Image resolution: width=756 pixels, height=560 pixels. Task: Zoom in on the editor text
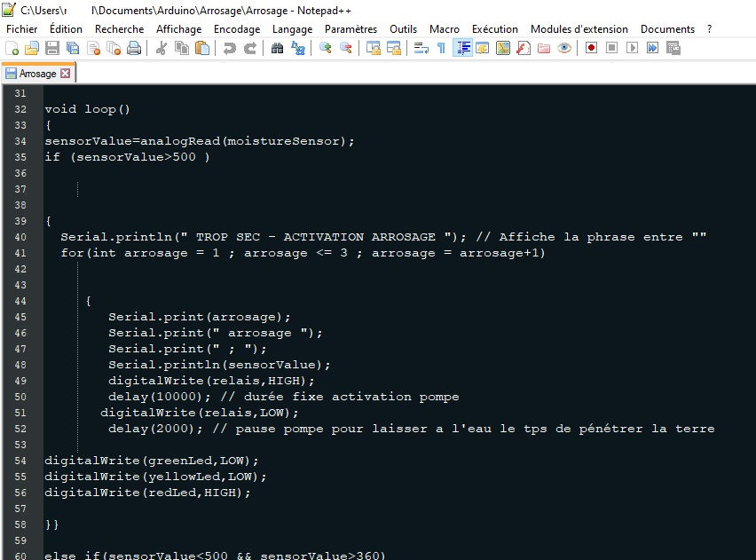[326, 48]
